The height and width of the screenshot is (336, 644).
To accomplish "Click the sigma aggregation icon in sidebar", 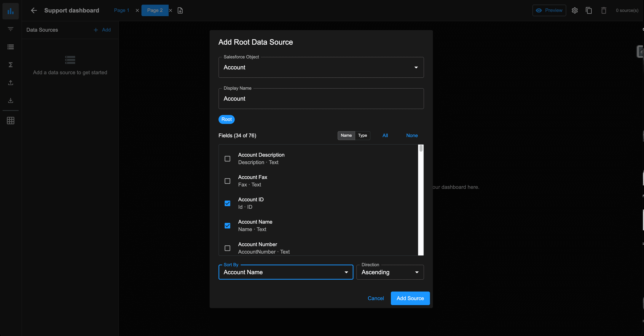I will [10, 65].
